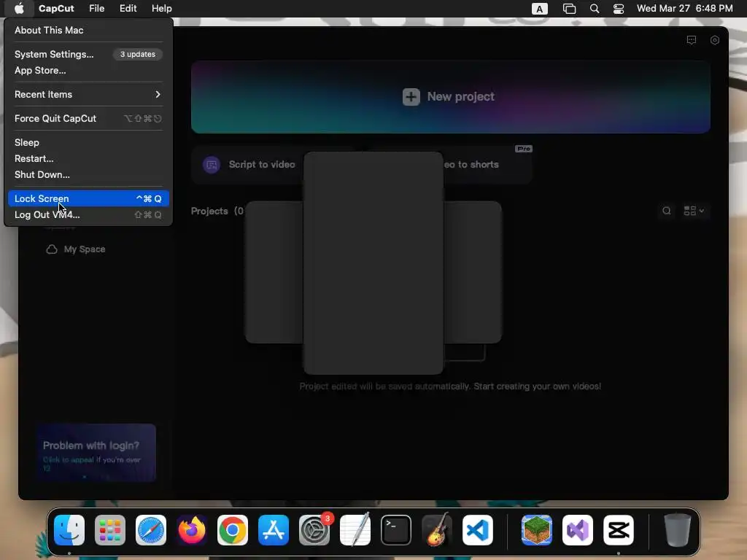Viewport: 747px width, 560px height.
Task: Open CapCut feedback message icon
Action: tap(692, 40)
